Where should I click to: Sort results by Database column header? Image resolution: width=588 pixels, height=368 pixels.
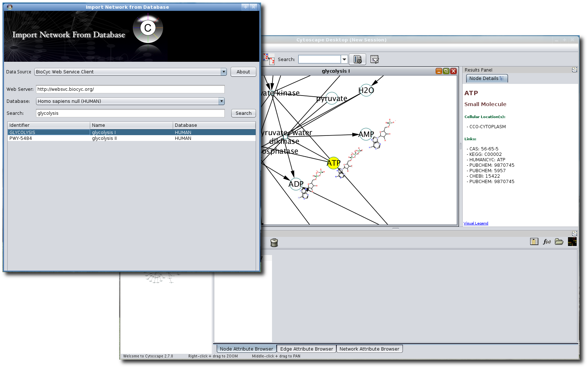(214, 125)
